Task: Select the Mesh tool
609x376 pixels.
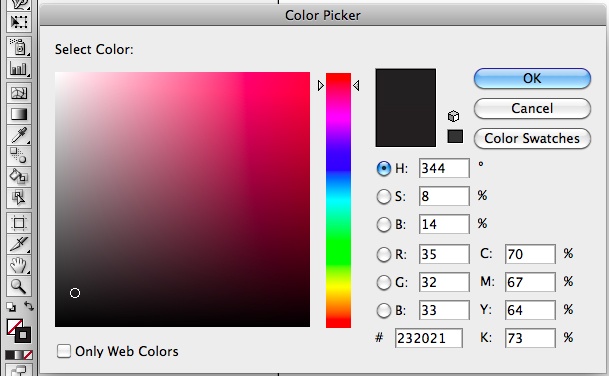Action: tap(18, 93)
